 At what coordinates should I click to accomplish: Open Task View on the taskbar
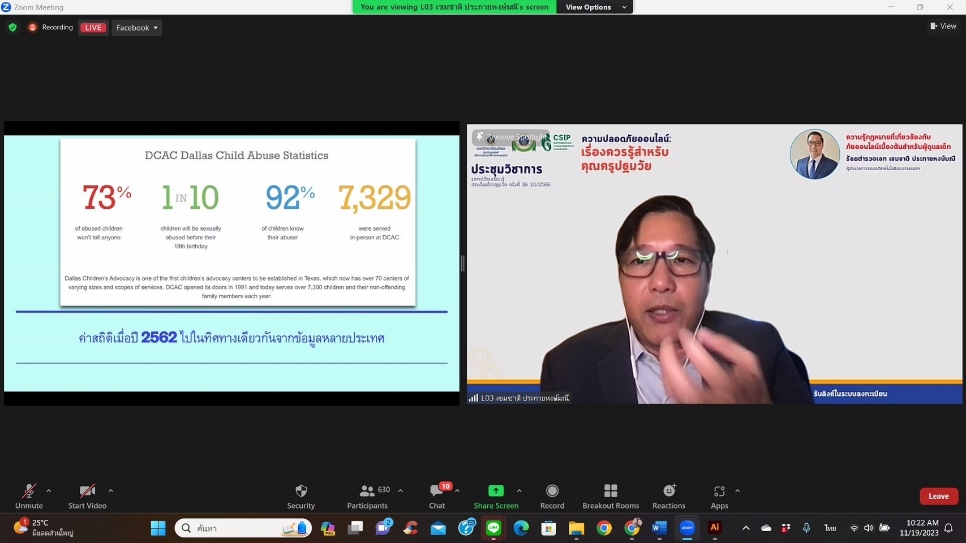(x=355, y=528)
